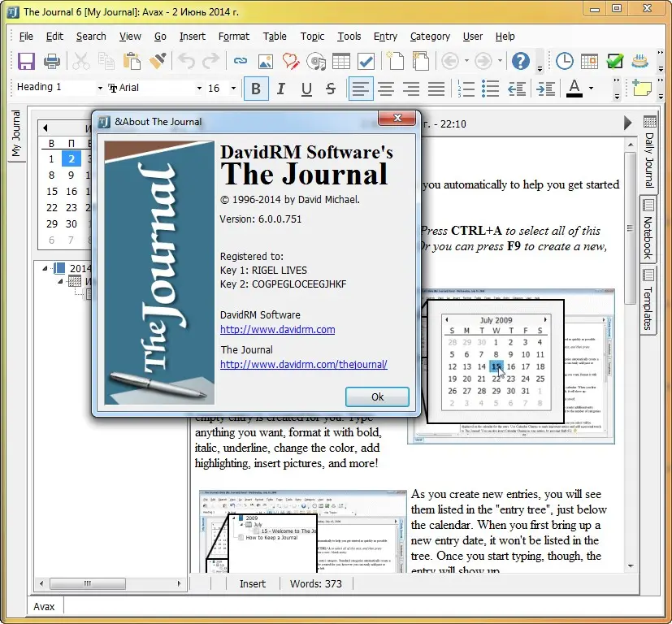Toggle Italic formatting
This screenshot has height=624, width=672.
[280, 89]
